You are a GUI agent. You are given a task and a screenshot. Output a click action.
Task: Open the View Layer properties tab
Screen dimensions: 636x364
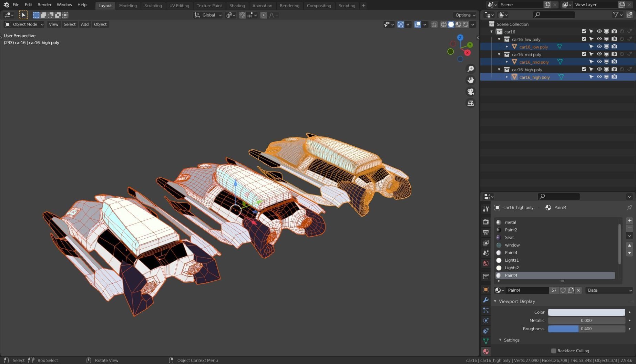click(486, 243)
